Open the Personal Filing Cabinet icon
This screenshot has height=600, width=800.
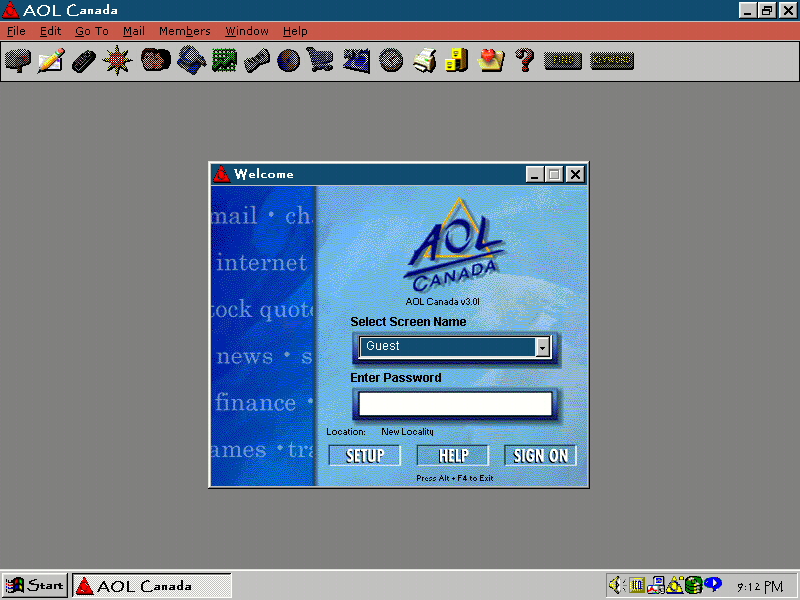pyautogui.click(x=457, y=60)
